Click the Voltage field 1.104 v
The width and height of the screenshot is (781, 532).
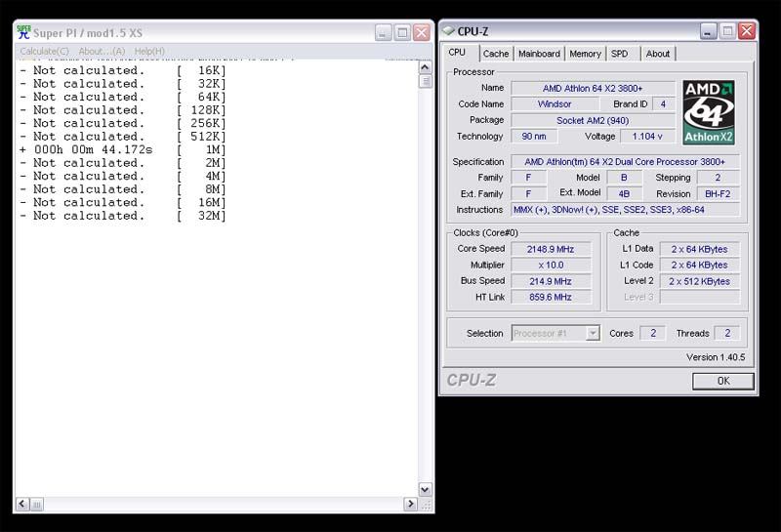pos(647,136)
